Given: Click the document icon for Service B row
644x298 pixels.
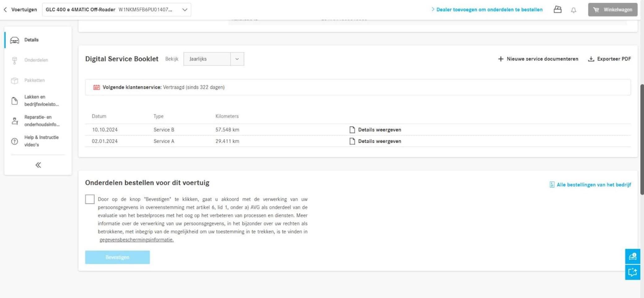Looking at the screenshot, I should (x=352, y=130).
